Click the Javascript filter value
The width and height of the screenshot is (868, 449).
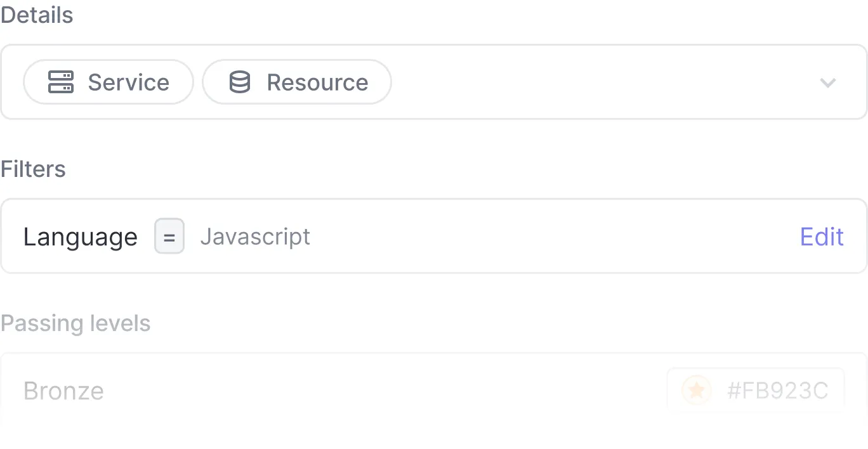255,236
